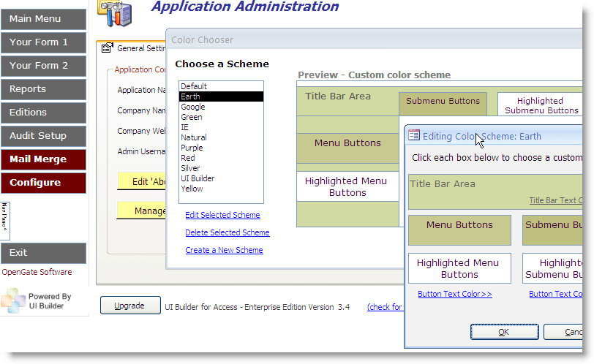This screenshot has height=364, width=594.
Task: Click preview Menu Buttons swatch
Action: [x=347, y=148]
